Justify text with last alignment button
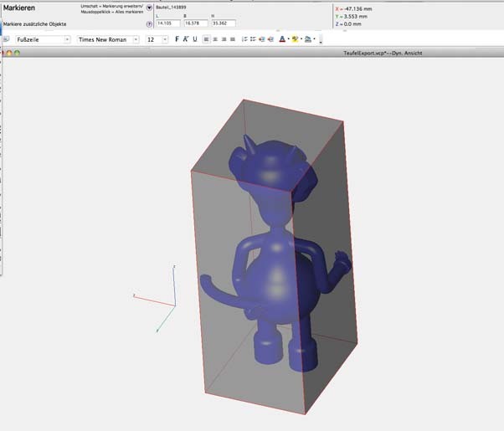 232,39
